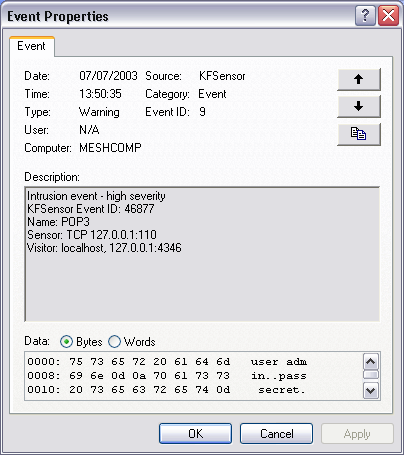The image size is (404, 455).
Task: Open the help question mark button
Action: (x=365, y=15)
